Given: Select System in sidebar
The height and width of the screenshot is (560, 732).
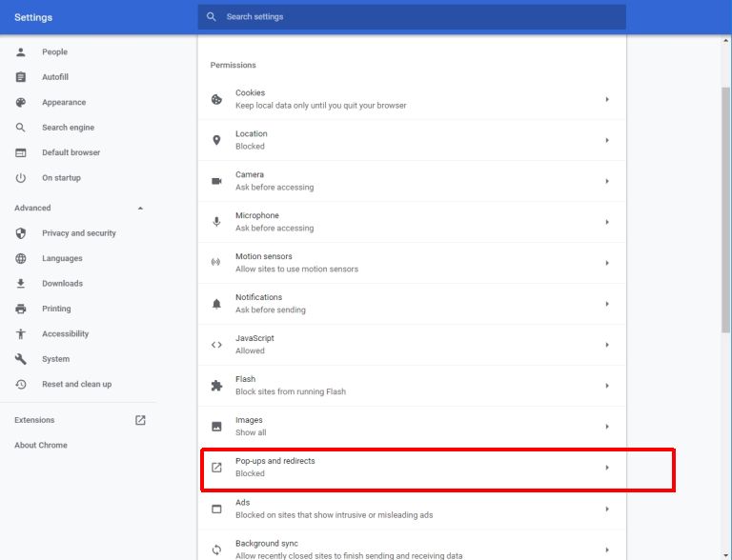Looking at the screenshot, I should point(55,359).
